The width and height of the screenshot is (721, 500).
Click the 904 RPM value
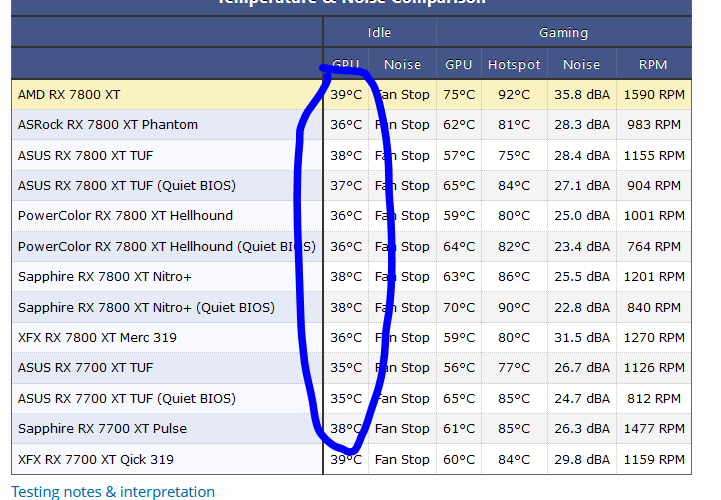pyautogui.click(x=654, y=186)
